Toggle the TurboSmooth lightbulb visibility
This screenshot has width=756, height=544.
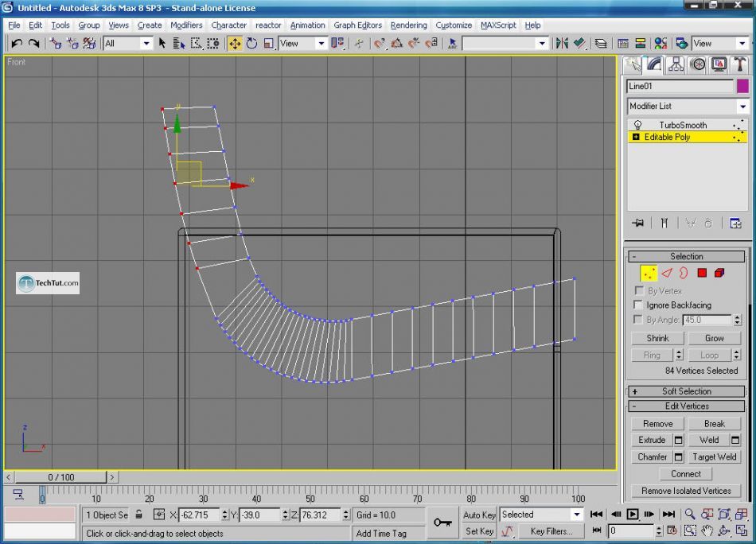click(637, 126)
